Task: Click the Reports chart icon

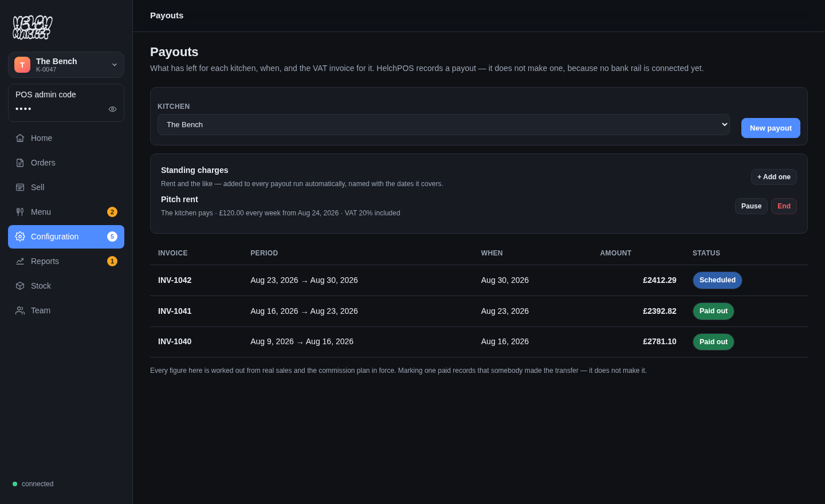Action: [x=20, y=261]
